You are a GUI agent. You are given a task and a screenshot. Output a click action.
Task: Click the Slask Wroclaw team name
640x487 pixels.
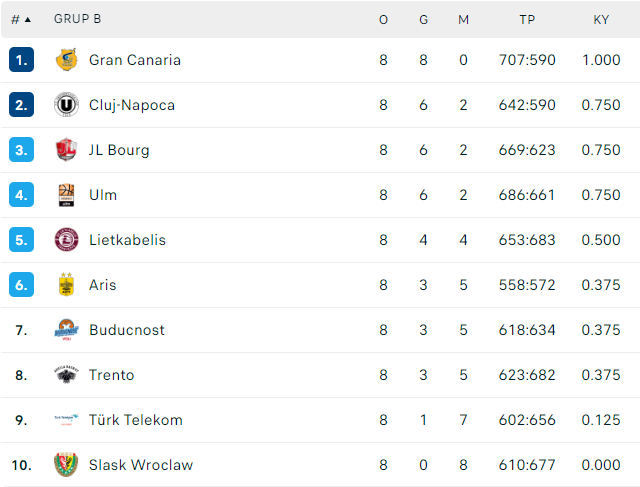coord(141,465)
